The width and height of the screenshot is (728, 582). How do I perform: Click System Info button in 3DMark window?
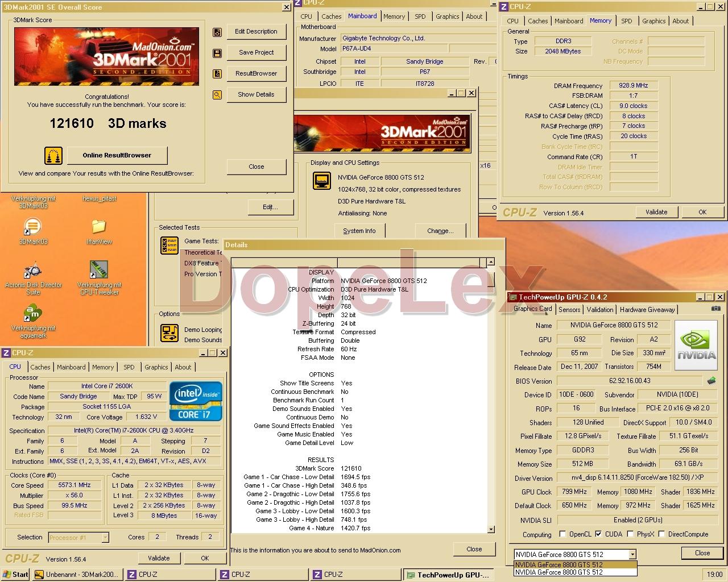[359, 231]
